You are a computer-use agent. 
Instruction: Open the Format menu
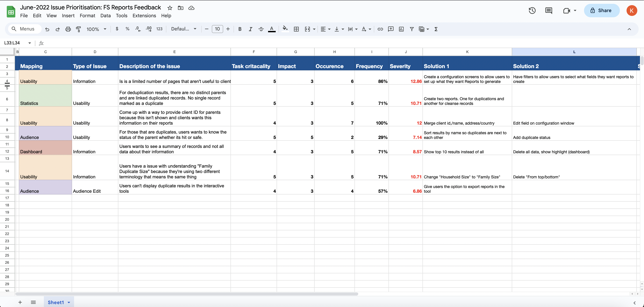[87, 15]
